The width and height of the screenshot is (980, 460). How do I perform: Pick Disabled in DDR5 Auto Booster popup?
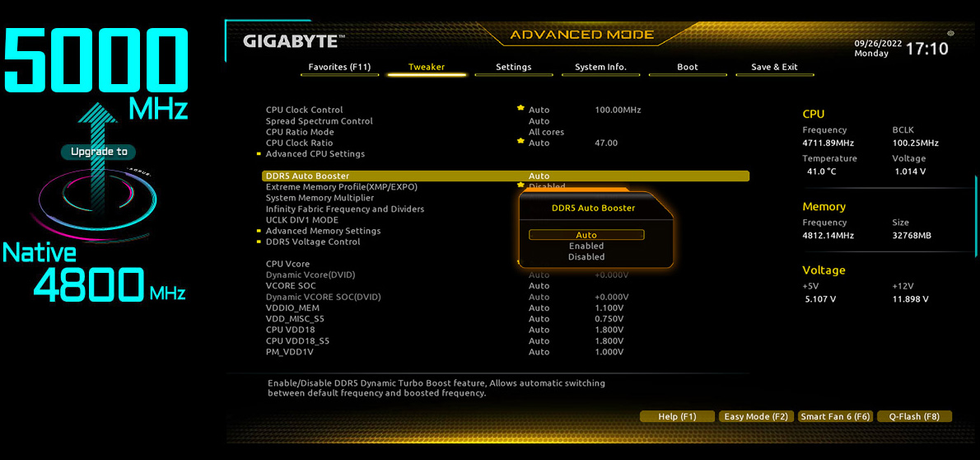[586, 256]
